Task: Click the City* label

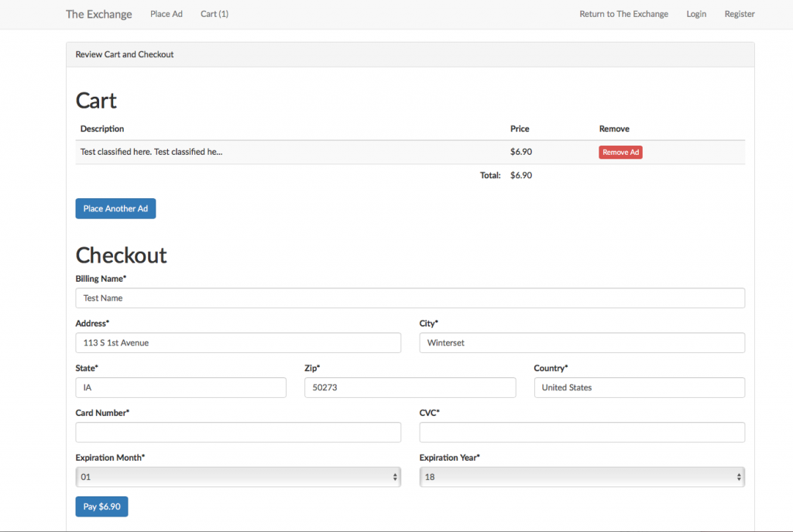Action: click(429, 324)
